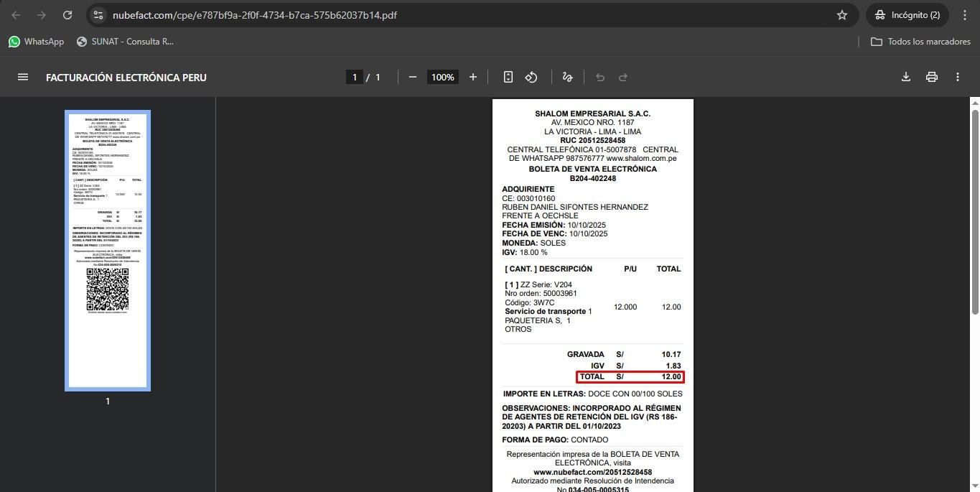Image resolution: width=980 pixels, height=492 pixels.
Task: Expand the Todos los marcadores folder
Action: (920, 42)
